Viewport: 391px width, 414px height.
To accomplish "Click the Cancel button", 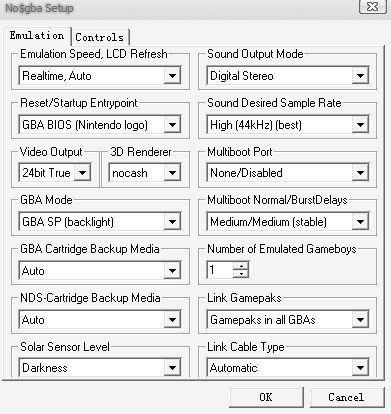I will click(347, 397).
